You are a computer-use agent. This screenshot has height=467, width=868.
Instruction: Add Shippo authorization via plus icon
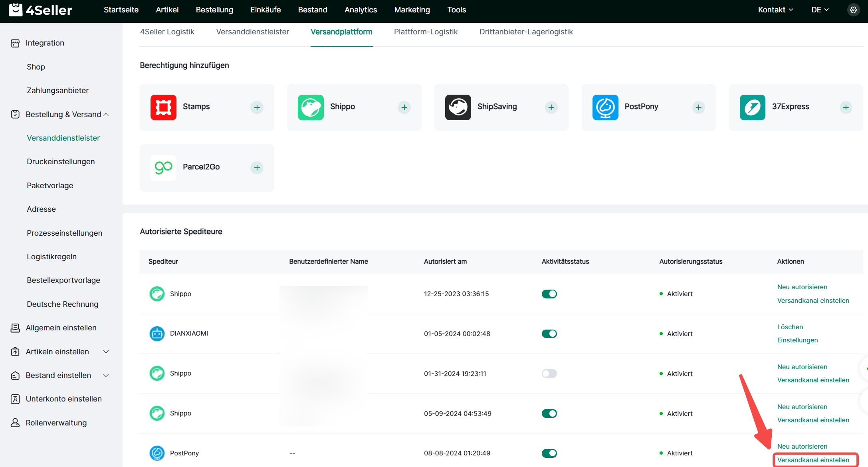click(404, 107)
